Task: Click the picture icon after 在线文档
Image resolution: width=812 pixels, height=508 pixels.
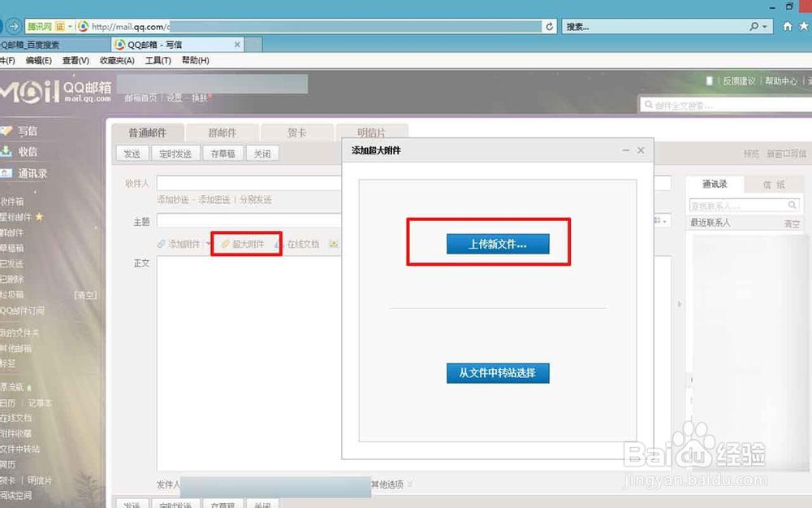Action: 334,244
